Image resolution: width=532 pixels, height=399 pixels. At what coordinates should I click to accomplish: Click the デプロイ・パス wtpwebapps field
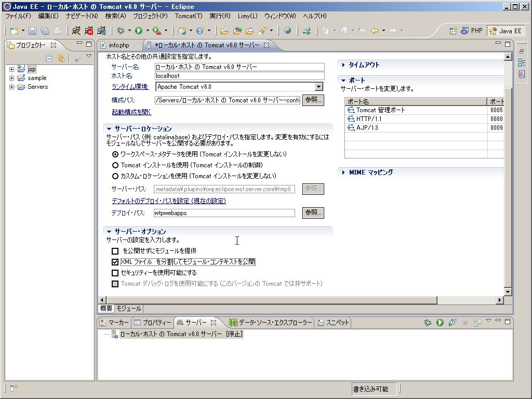[224, 213]
